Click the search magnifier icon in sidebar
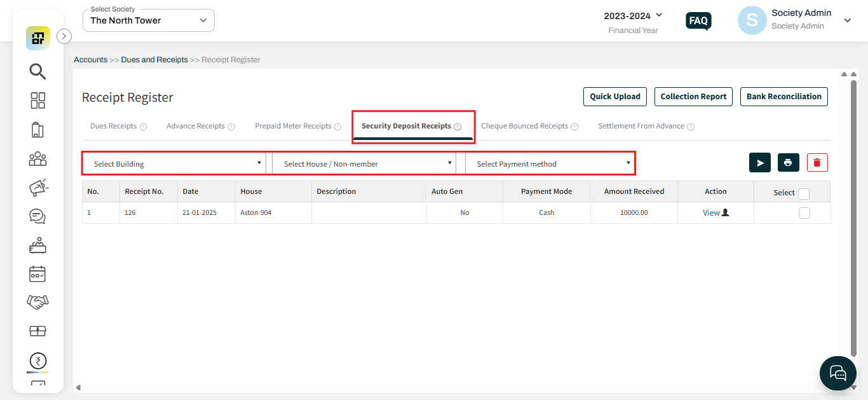Screen dimensions: 868x400 37,71
